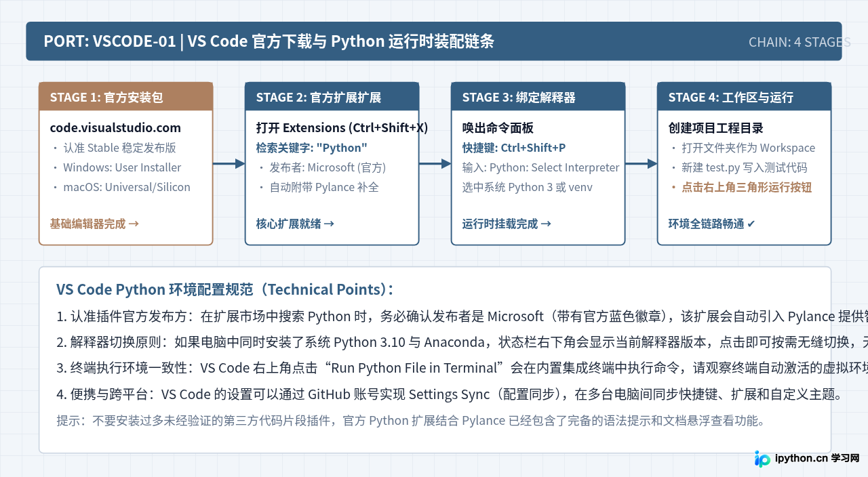Viewport: 868px width, 477px height.
Task: Select the 'STAGE 2: 官方扩展扩展' header
Action: tap(332, 97)
